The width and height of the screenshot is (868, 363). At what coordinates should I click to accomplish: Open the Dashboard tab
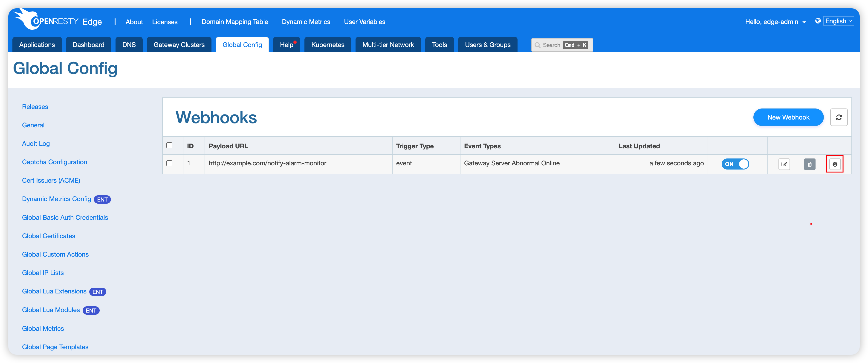click(89, 44)
